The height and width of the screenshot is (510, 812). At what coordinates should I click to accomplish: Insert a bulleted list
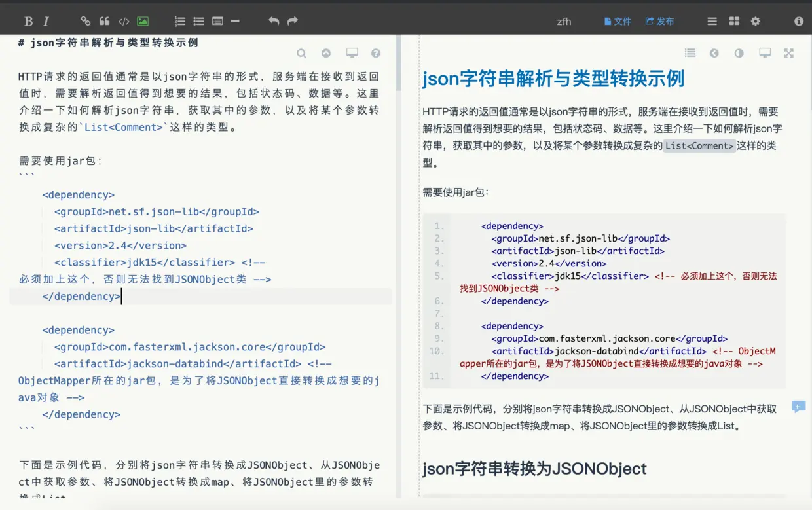pyautogui.click(x=199, y=21)
